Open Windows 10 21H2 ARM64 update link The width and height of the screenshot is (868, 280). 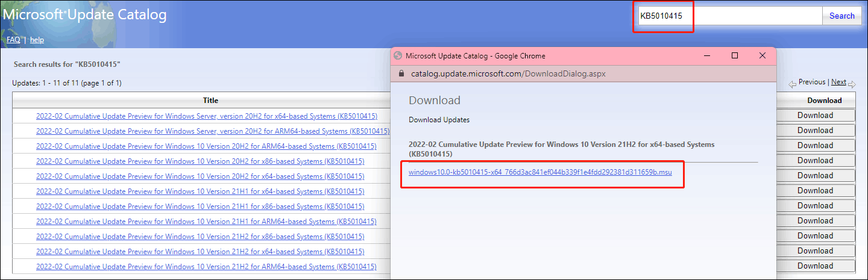[206, 267]
